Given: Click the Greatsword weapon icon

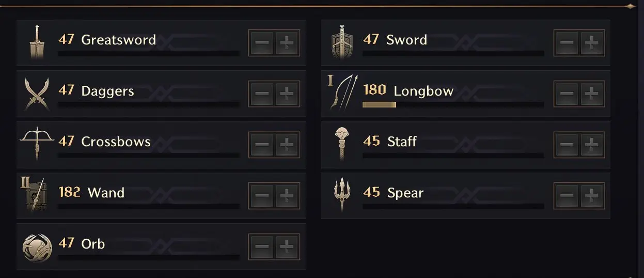Looking at the screenshot, I should click(x=37, y=42).
